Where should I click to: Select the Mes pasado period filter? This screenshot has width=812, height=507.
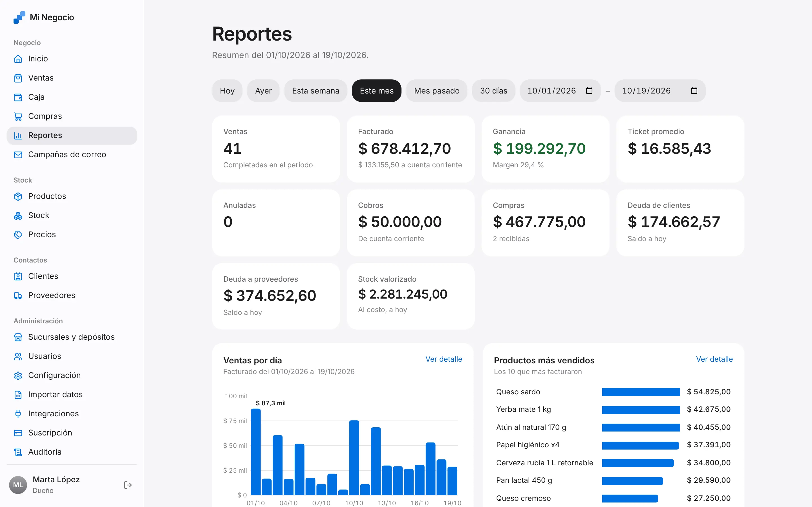pos(436,90)
